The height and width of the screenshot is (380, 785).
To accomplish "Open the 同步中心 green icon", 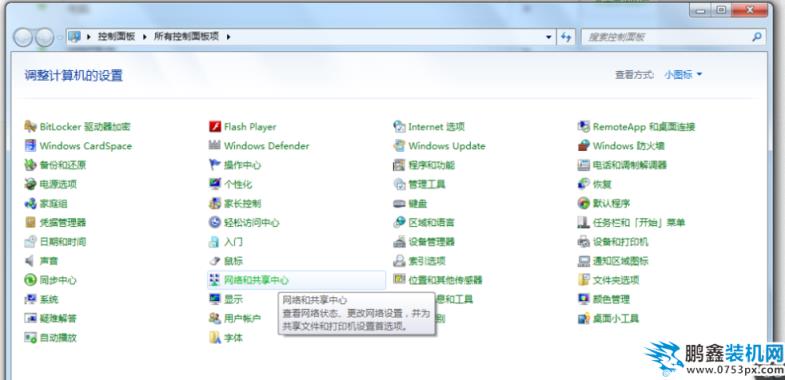I will [x=31, y=280].
